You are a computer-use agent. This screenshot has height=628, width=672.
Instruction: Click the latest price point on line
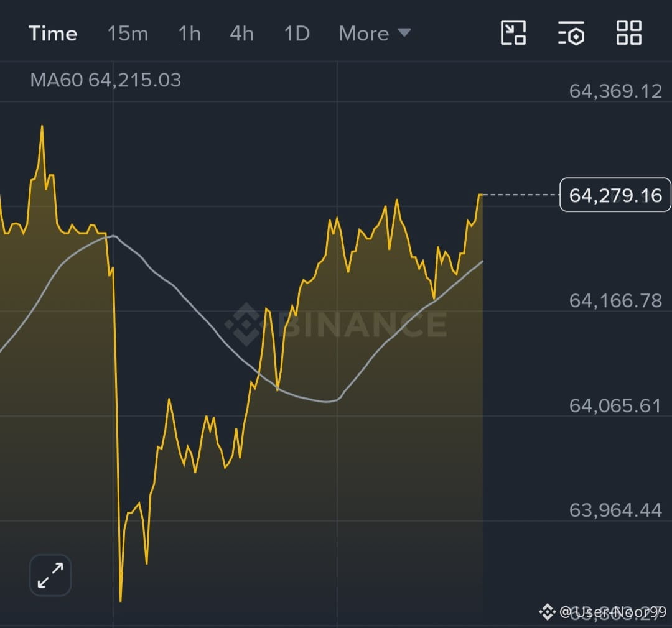pyautogui.click(x=480, y=195)
